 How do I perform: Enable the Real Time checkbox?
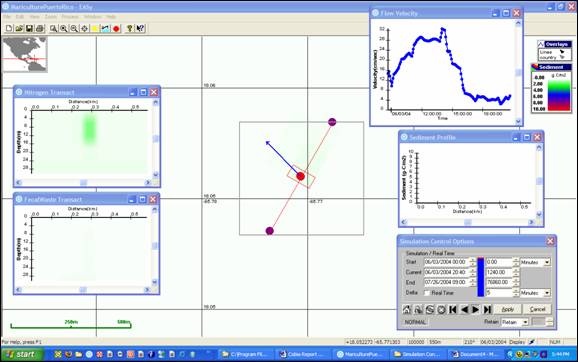tap(427, 293)
